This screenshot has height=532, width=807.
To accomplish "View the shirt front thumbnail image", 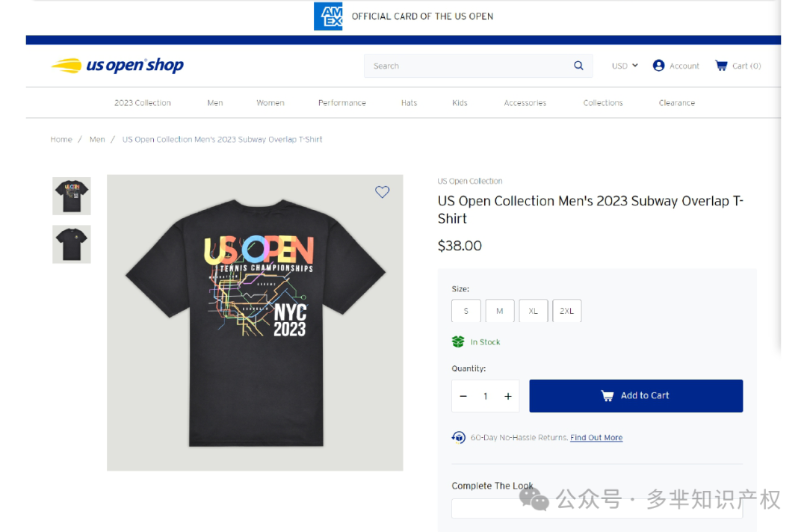I will 72,244.
